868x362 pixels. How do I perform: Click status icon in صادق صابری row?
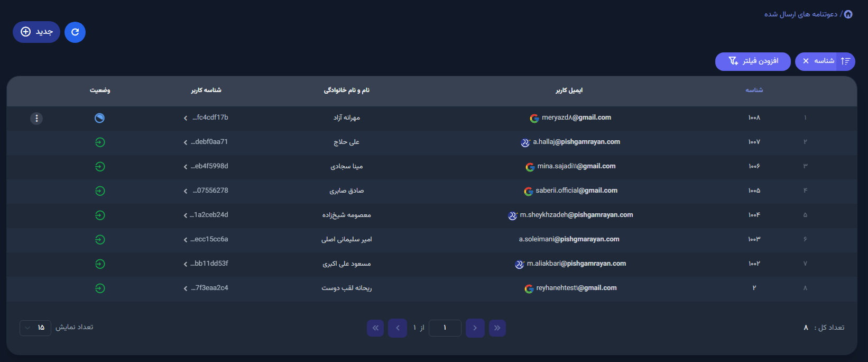pos(100,191)
